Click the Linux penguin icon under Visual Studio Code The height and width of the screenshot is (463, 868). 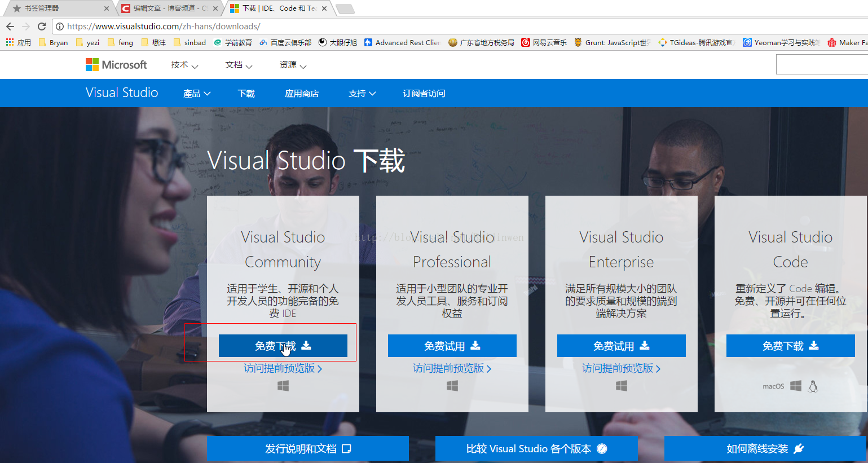pyautogui.click(x=813, y=386)
